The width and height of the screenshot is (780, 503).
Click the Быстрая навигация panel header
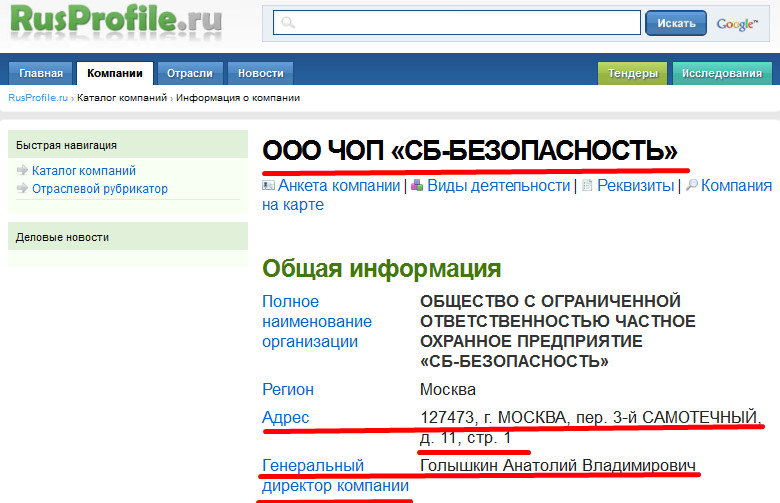[128, 145]
